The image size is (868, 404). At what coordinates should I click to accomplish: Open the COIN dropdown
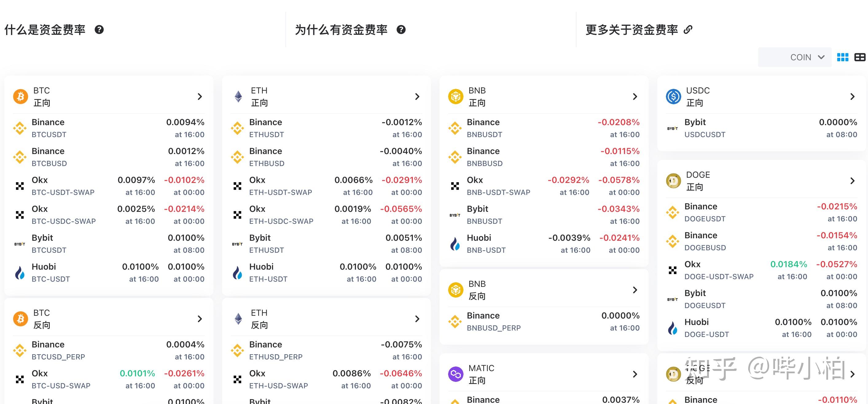795,57
